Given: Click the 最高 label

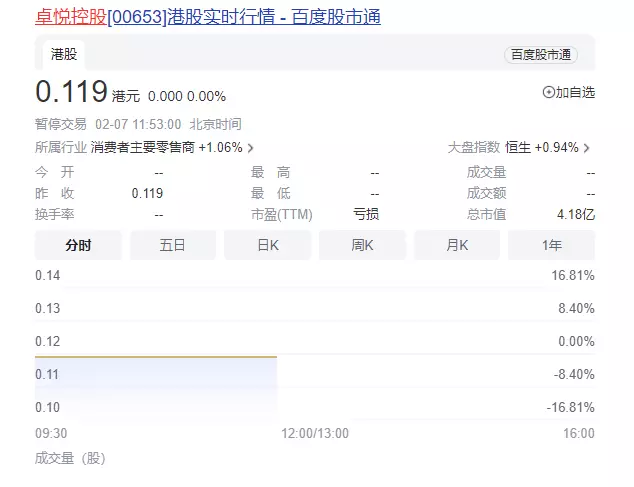Looking at the screenshot, I should point(271,172).
